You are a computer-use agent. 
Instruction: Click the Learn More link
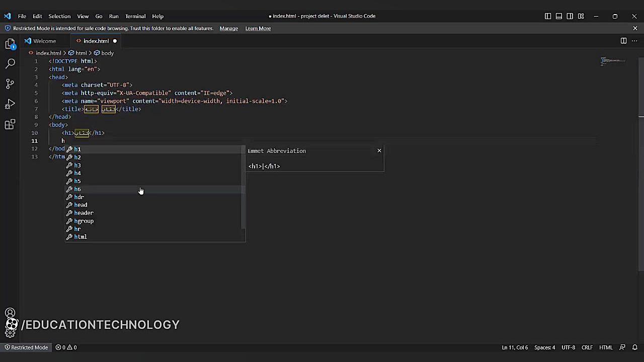[258, 28]
